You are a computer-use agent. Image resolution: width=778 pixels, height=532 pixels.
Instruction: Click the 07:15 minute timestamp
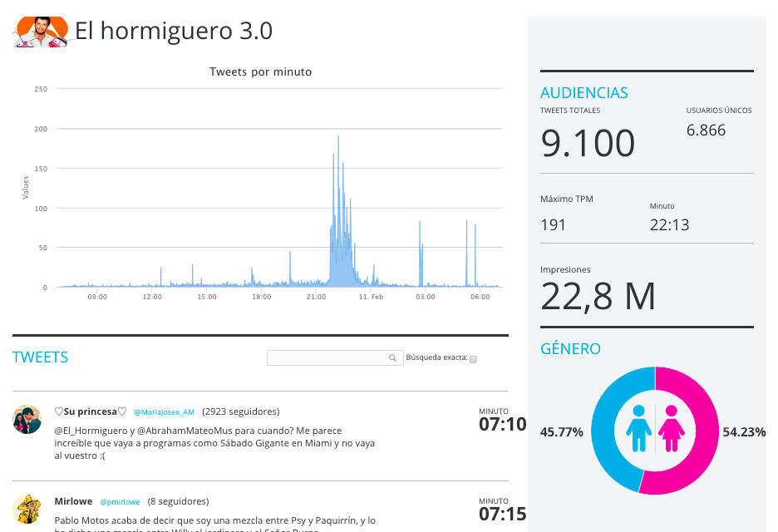(503, 515)
